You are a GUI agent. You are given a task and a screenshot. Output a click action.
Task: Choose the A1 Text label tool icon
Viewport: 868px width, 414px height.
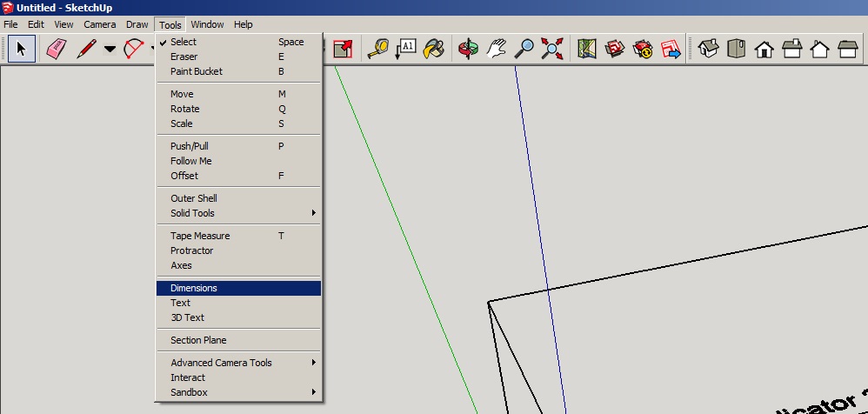(x=406, y=49)
